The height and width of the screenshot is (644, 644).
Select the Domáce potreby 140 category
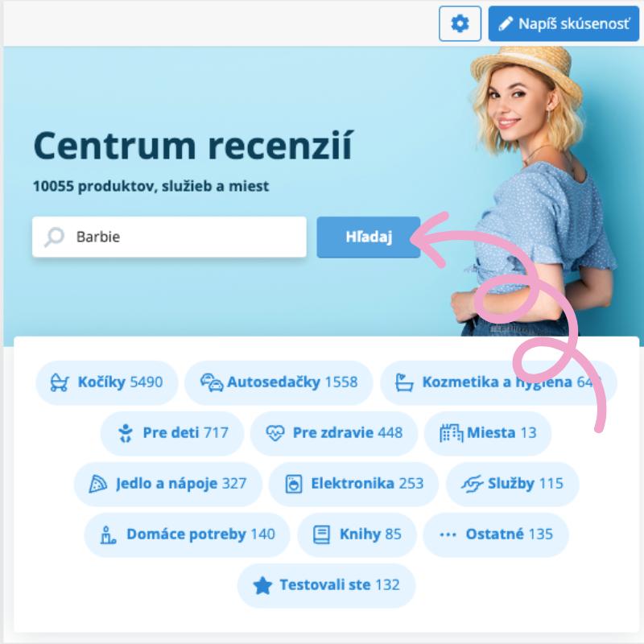[187, 535]
